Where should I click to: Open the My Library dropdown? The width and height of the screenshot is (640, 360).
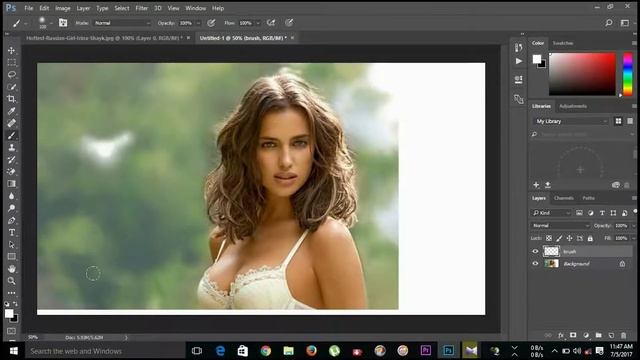tap(571, 121)
